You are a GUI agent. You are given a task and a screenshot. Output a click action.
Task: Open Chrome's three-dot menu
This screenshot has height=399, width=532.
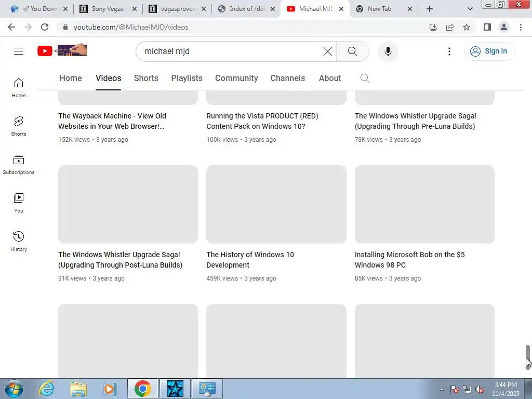pyautogui.click(x=521, y=27)
